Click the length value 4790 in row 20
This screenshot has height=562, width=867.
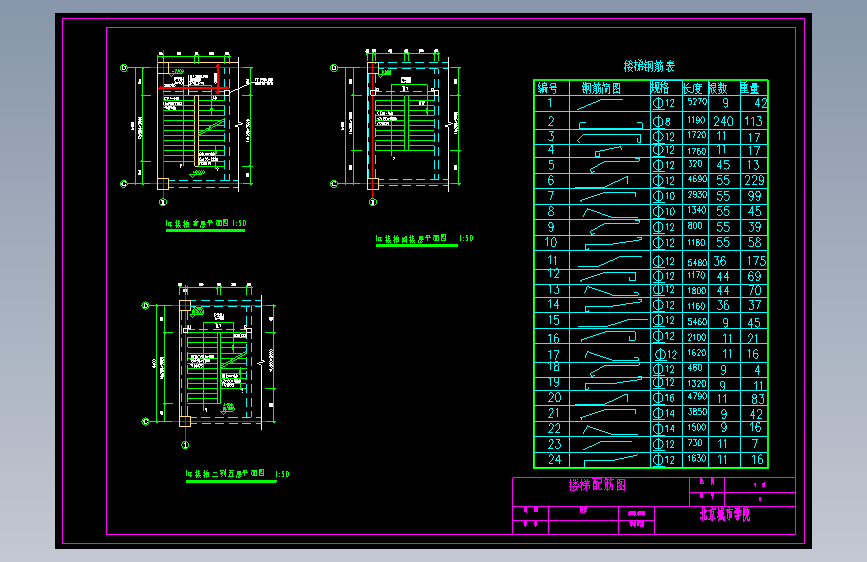click(697, 396)
